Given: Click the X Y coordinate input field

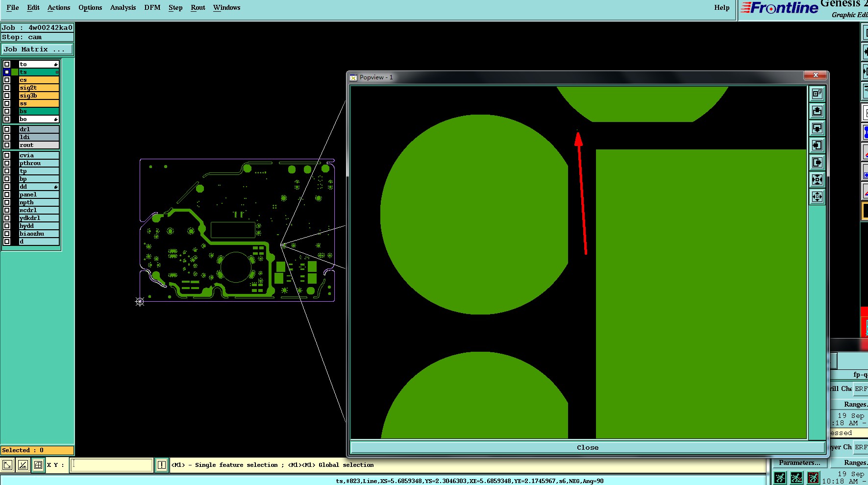Looking at the screenshot, I should click(x=112, y=465).
